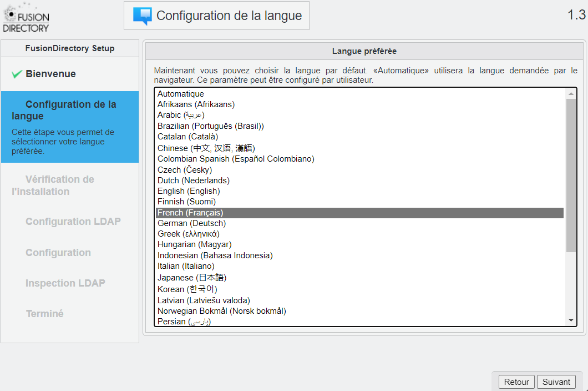This screenshot has height=391, width=588.
Task: Select the Korean language option
Action: pos(359,289)
